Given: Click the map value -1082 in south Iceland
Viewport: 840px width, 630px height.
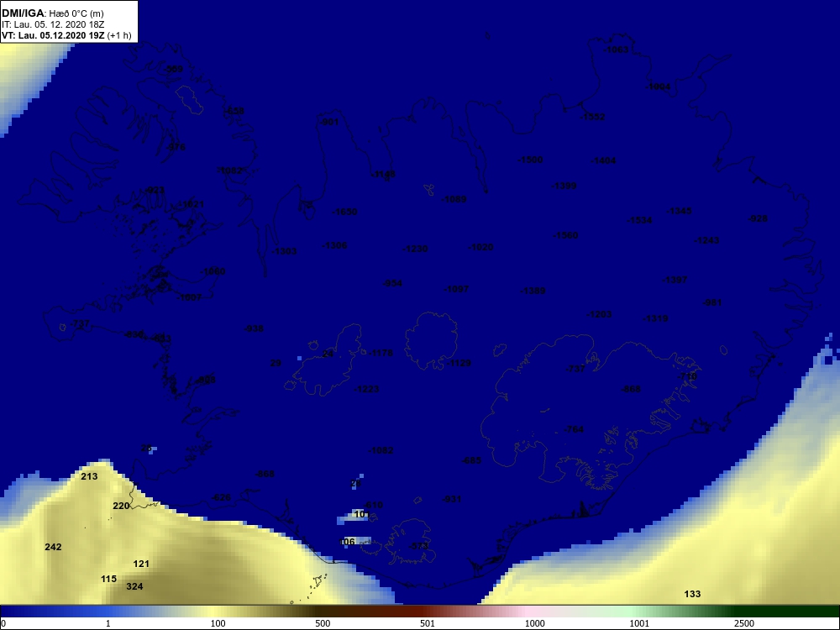Looking at the screenshot, I should (x=381, y=450).
